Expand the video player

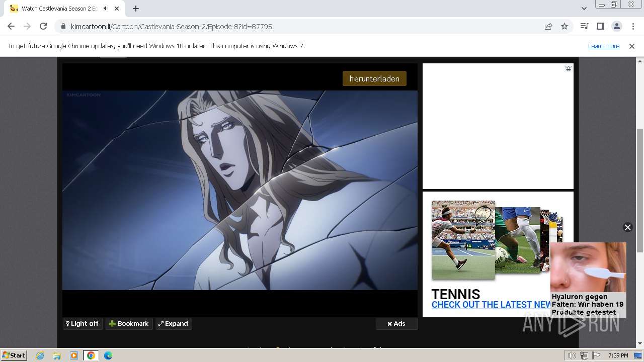tap(174, 324)
